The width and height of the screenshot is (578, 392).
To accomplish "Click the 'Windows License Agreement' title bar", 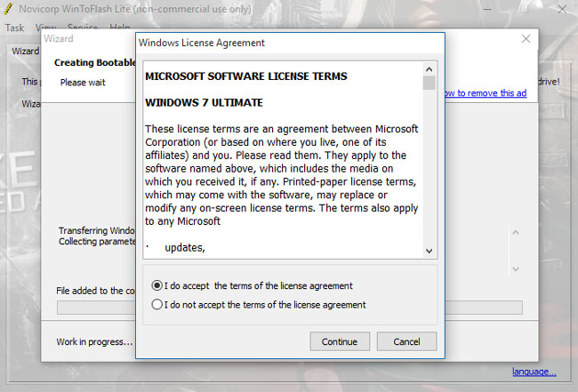I will [290, 43].
